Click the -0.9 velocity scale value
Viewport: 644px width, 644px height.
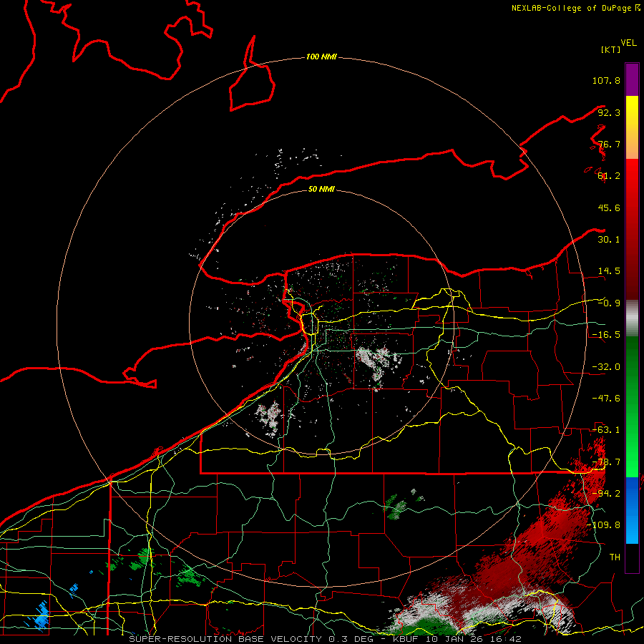609,303
